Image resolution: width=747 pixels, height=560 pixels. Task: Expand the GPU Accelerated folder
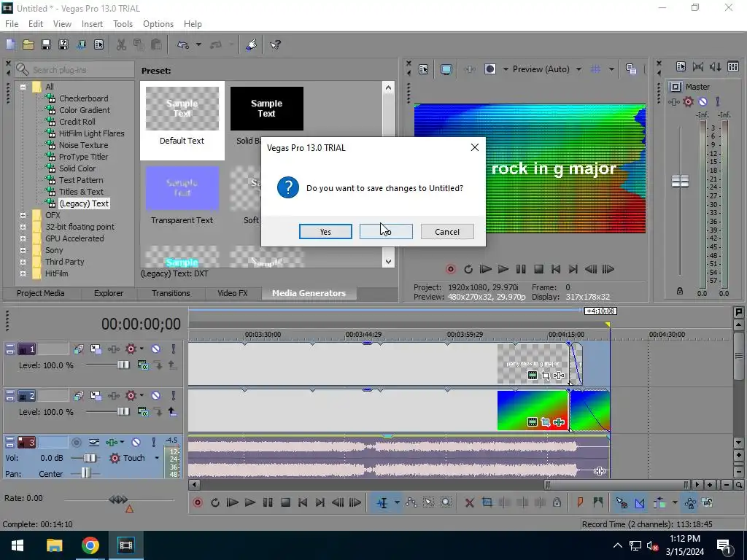(23, 238)
